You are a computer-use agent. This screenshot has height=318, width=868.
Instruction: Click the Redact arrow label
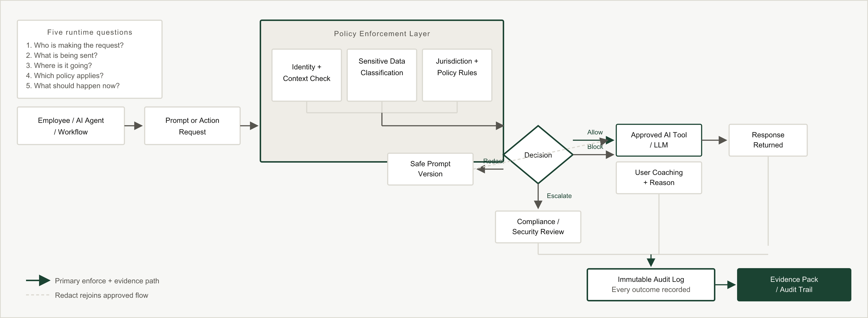[493, 161]
